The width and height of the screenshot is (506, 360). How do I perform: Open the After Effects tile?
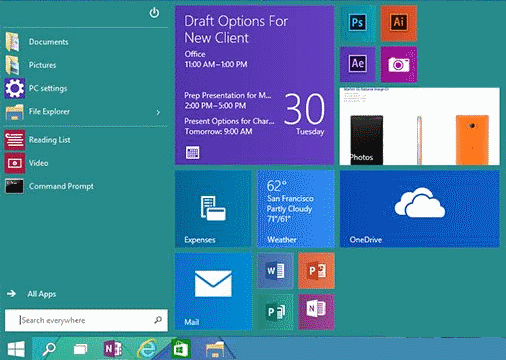[358, 64]
